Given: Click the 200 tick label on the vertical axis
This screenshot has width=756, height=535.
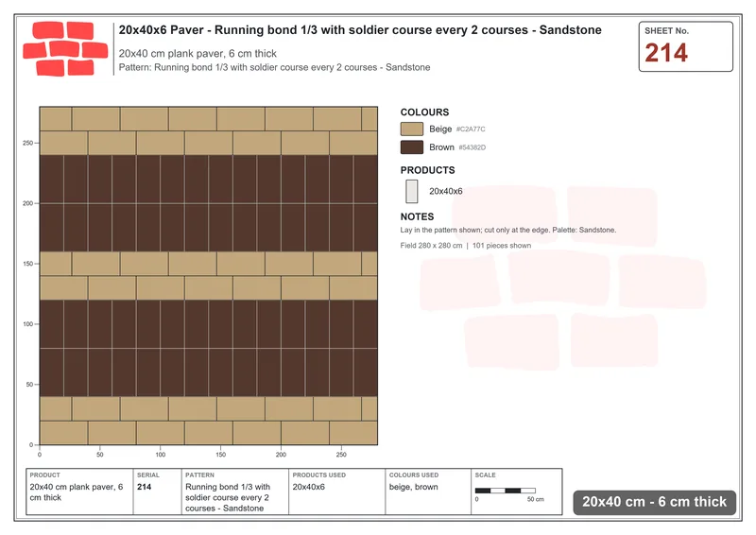Looking at the screenshot, I should pyautogui.click(x=28, y=203).
